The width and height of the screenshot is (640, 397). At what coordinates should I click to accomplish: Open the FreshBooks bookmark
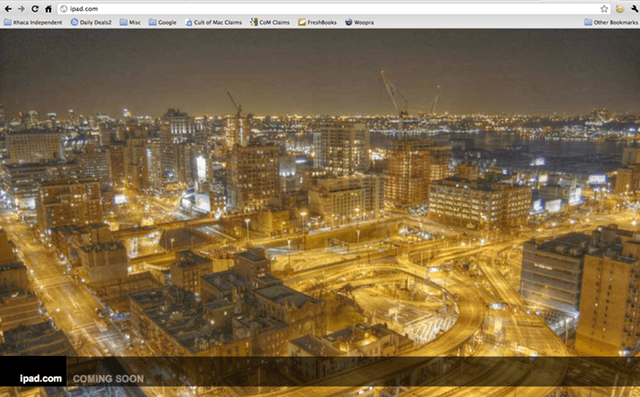[317, 22]
